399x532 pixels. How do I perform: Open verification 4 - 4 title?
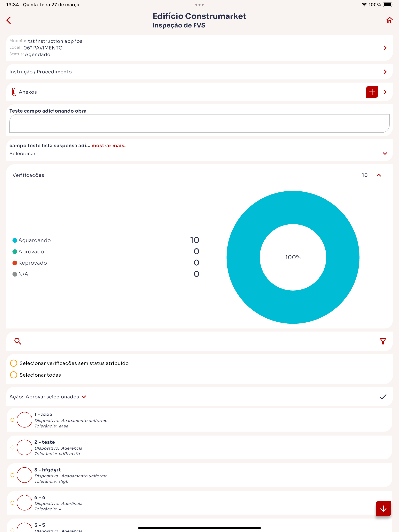[40, 497]
